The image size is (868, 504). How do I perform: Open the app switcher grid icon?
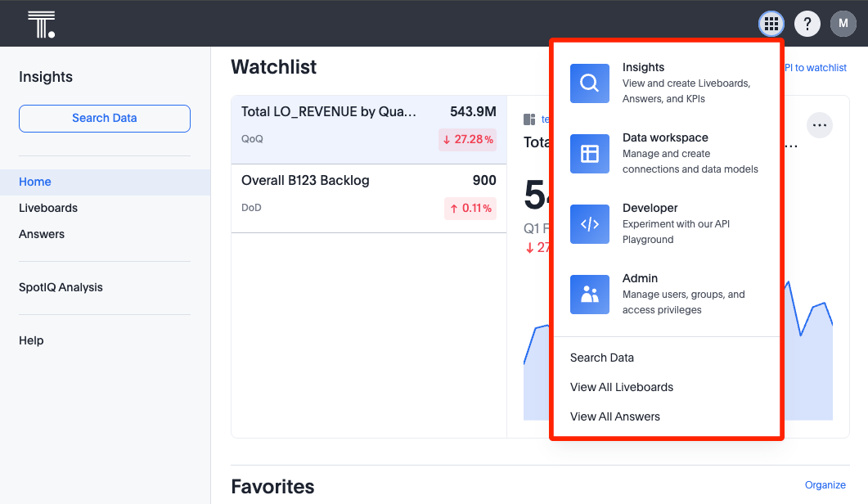771,24
